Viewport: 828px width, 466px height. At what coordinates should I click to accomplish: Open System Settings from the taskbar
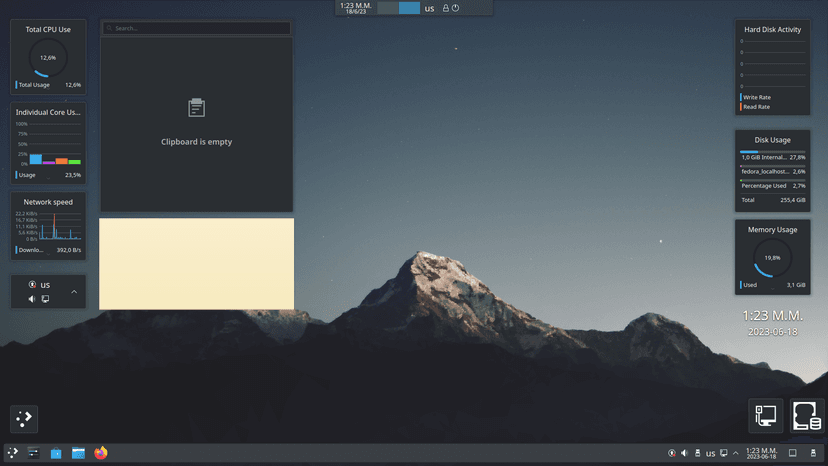33,453
